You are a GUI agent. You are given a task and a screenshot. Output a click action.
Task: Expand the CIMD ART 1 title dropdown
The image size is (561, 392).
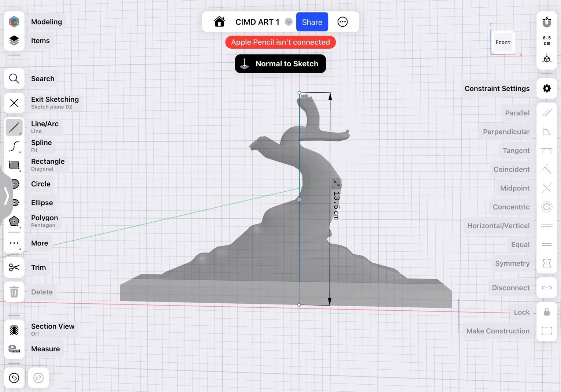click(289, 22)
